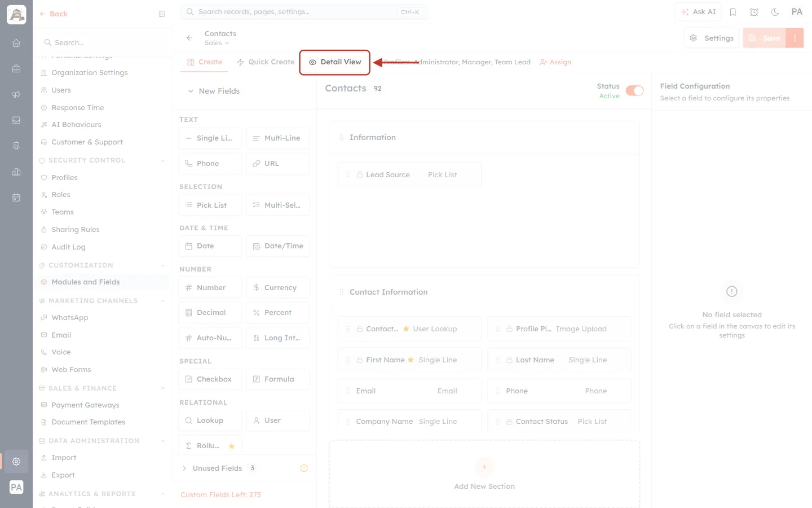
Task: Open the briefcase icon in left rail
Action: pyautogui.click(x=16, y=69)
